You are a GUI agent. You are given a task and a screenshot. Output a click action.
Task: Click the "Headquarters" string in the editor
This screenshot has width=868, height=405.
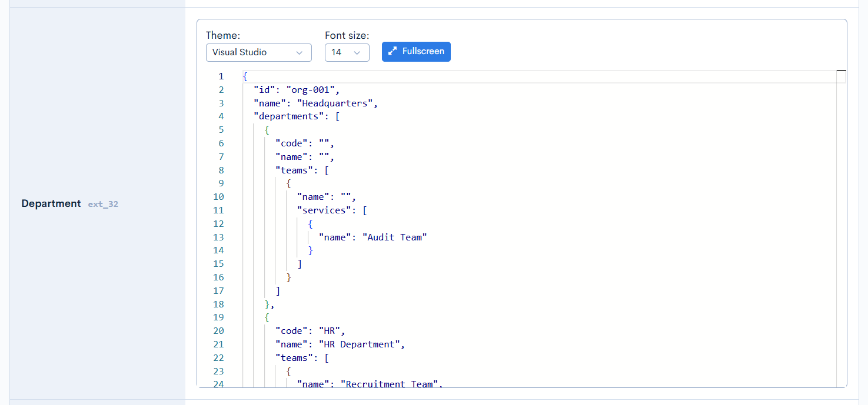click(334, 103)
